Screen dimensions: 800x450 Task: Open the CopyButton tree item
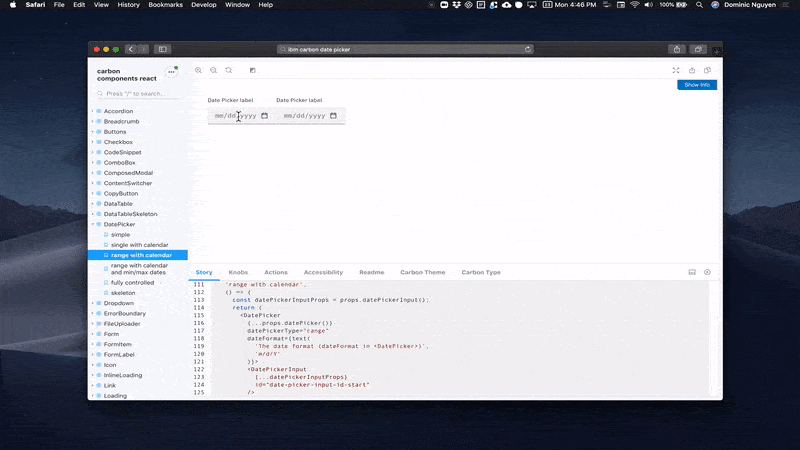(121, 193)
